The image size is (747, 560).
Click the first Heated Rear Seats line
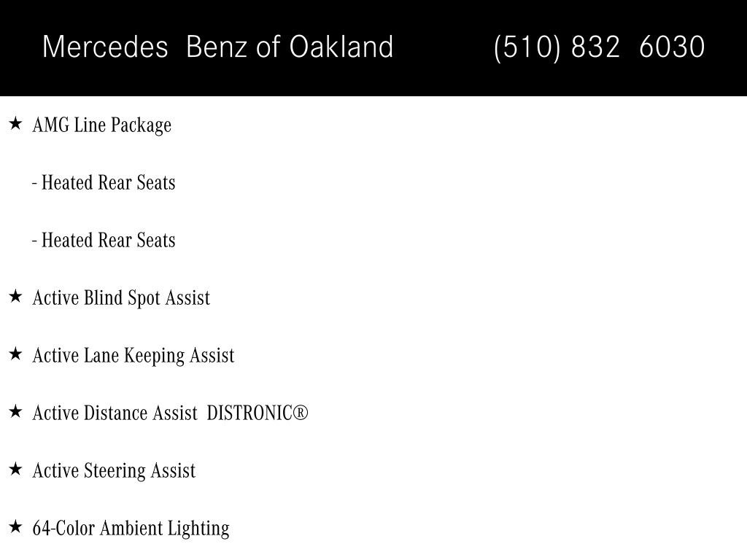104,182
